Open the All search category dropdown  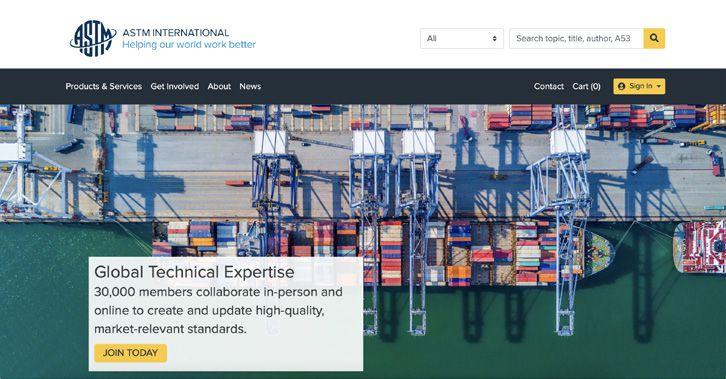[462, 38]
